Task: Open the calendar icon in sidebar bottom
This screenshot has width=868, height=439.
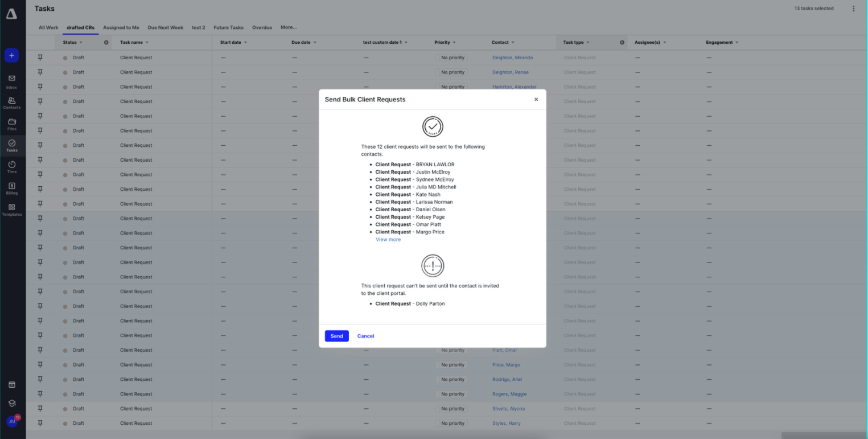Action: click(x=11, y=384)
